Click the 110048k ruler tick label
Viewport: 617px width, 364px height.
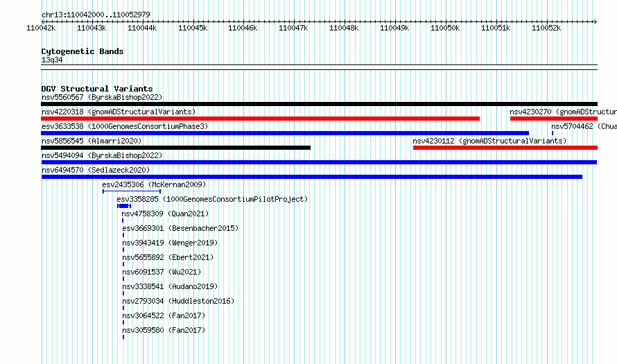[344, 28]
